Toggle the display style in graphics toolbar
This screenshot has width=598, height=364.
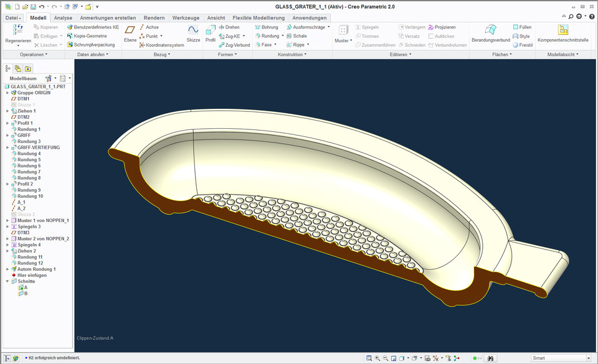(401, 358)
